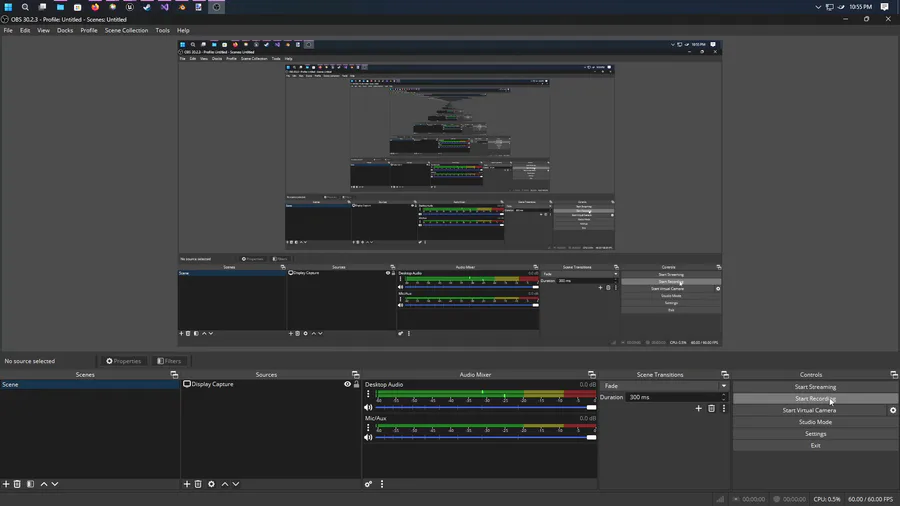Float the Audio Mixer dock
900x506 pixels.
[x=592, y=375]
